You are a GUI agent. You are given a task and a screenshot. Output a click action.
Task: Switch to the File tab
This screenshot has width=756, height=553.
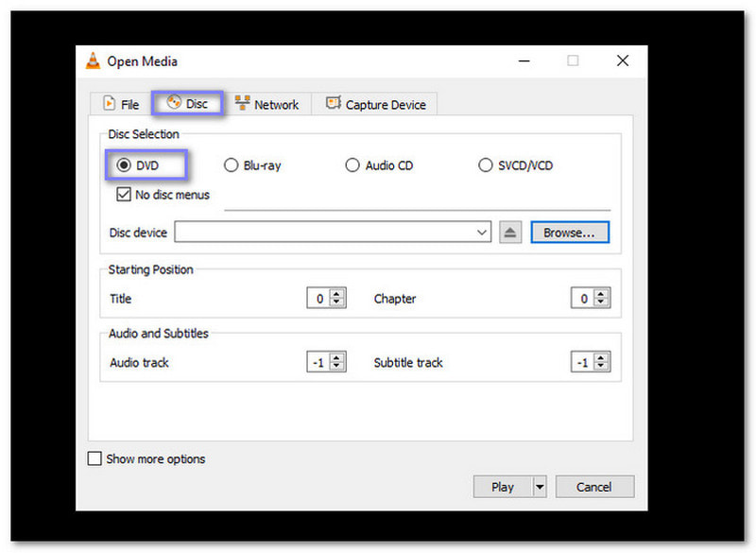[x=121, y=104]
